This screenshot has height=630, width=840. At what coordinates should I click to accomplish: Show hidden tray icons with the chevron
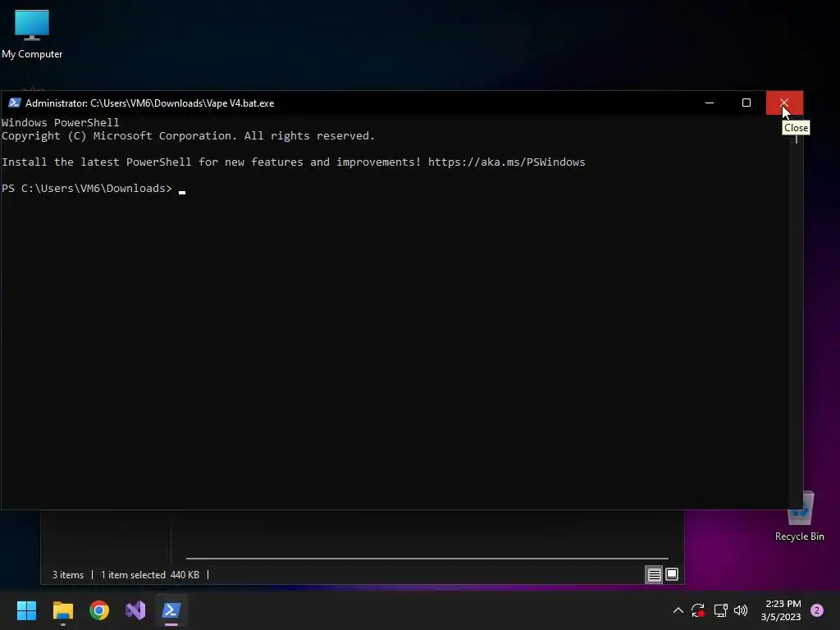point(678,610)
